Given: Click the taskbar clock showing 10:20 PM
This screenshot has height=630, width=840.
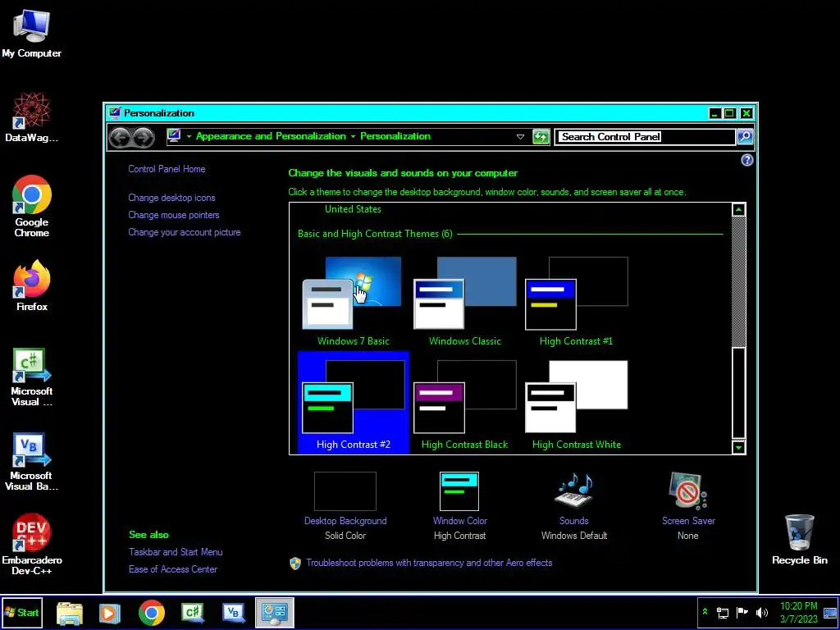Looking at the screenshot, I should [x=798, y=612].
